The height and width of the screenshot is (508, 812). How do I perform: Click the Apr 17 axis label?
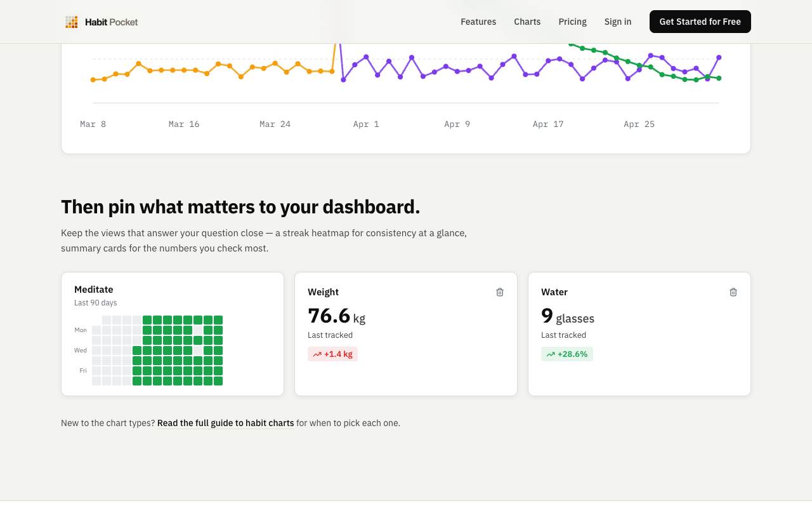point(548,124)
